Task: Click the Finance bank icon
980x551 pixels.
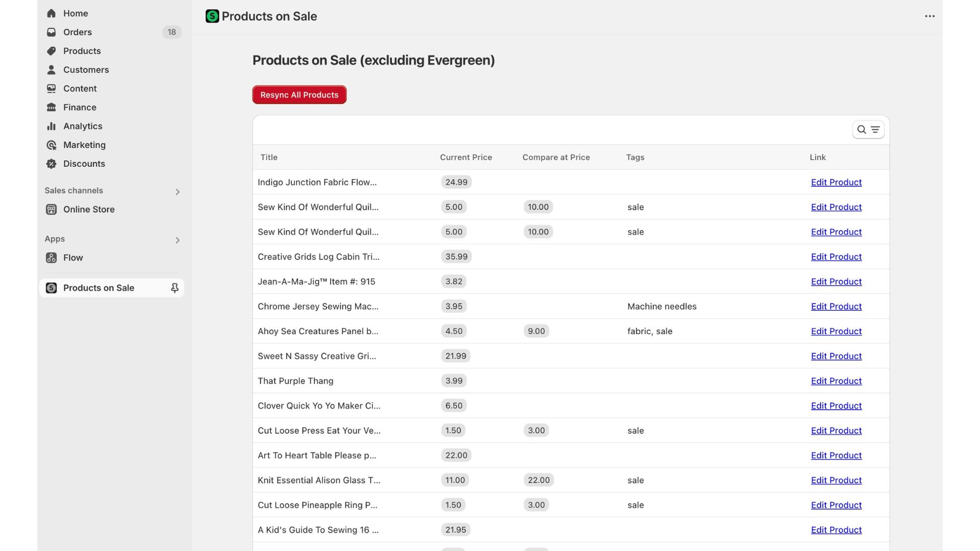Action: (51, 107)
